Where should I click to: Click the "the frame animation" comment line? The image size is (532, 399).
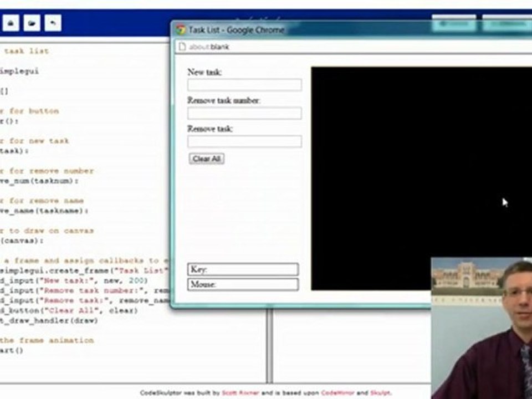47,340
